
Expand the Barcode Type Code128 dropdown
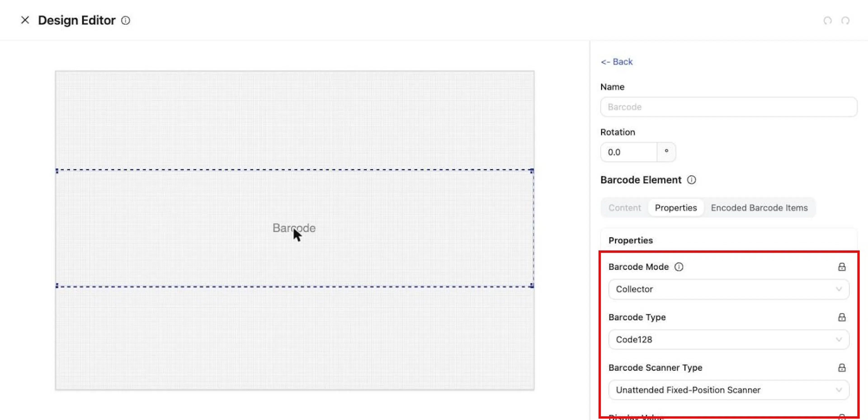click(729, 340)
